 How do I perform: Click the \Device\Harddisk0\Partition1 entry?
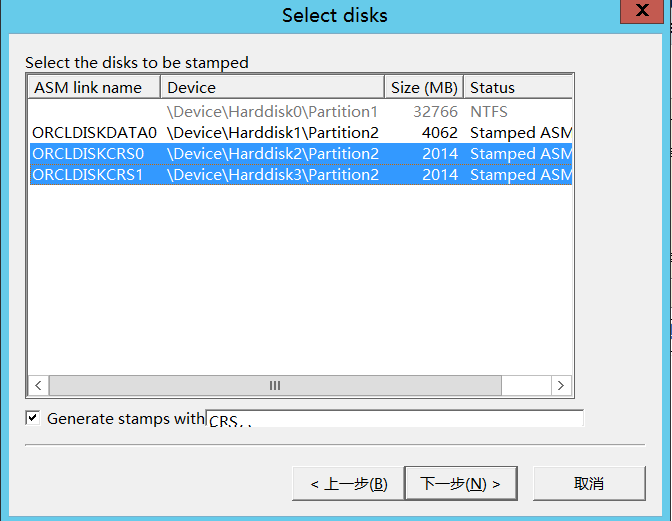pyautogui.click(x=272, y=112)
